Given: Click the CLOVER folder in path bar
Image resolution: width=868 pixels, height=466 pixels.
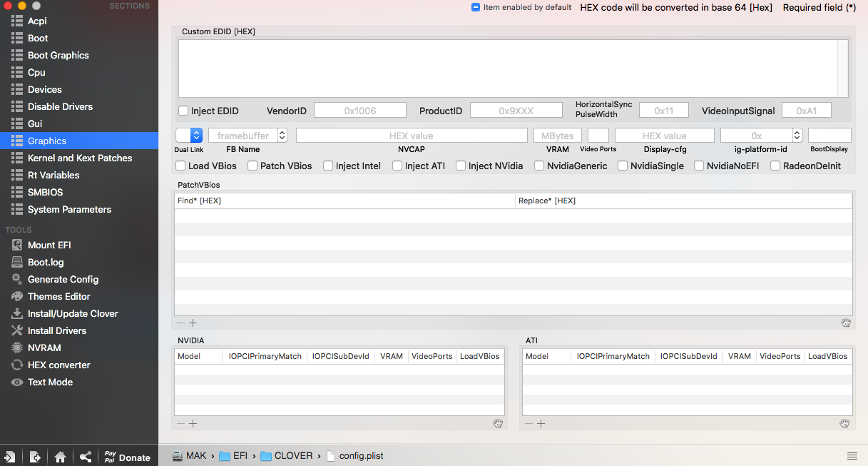Looking at the screenshot, I should click(x=292, y=456).
